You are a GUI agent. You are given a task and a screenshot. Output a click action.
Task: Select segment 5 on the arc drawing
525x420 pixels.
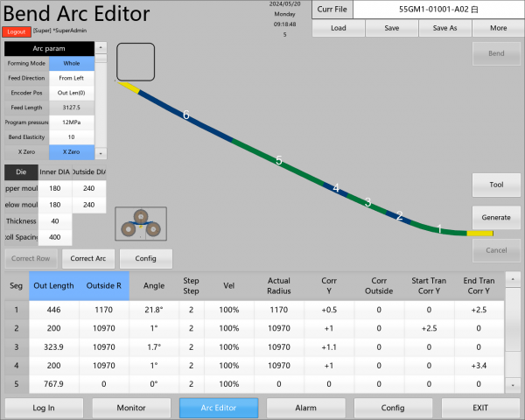[x=279, y=160]
